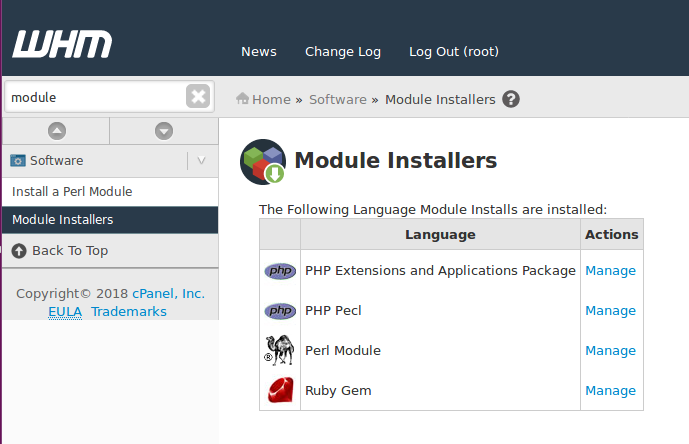Viewport: 689px width, 444px height.
Task: Click Module Installers breadcrumb text
Action: pyautogui.click(x=440, y=99)
